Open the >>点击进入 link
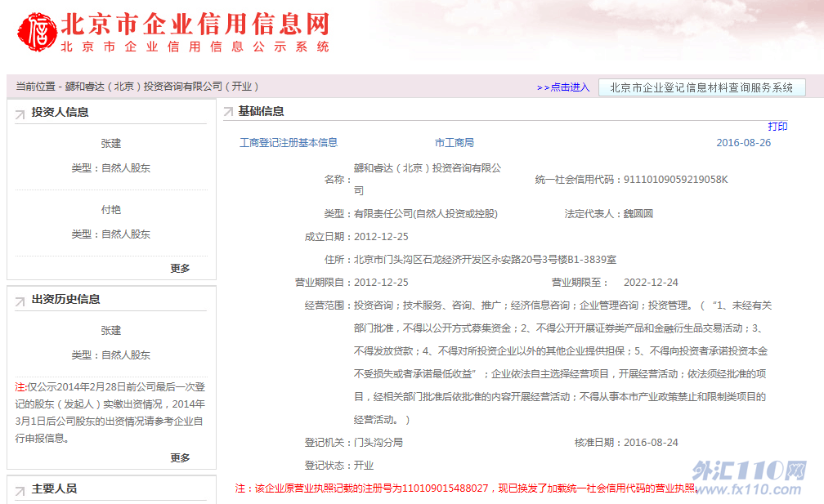Viewport: 824px width, 504px height. 562,87
